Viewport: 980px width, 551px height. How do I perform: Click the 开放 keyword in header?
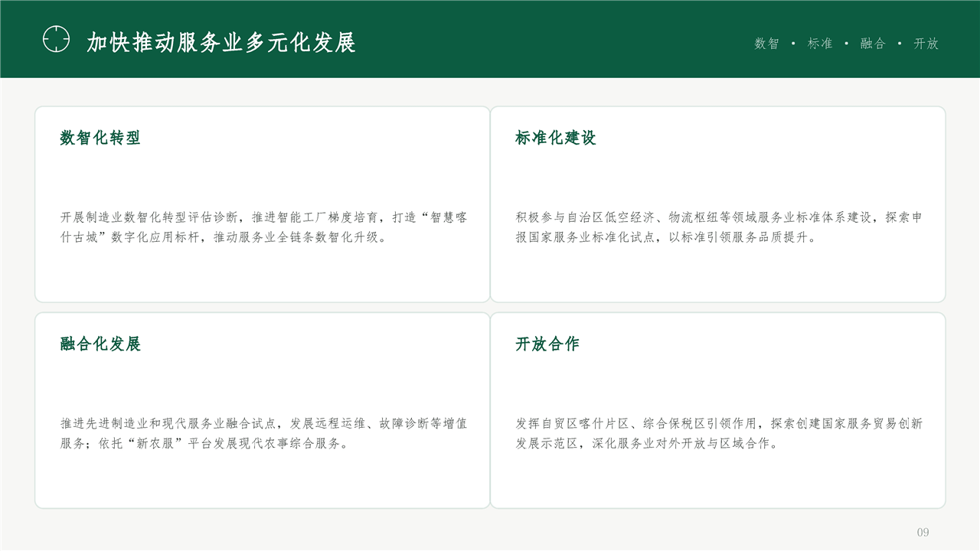[x=926, y=44]
